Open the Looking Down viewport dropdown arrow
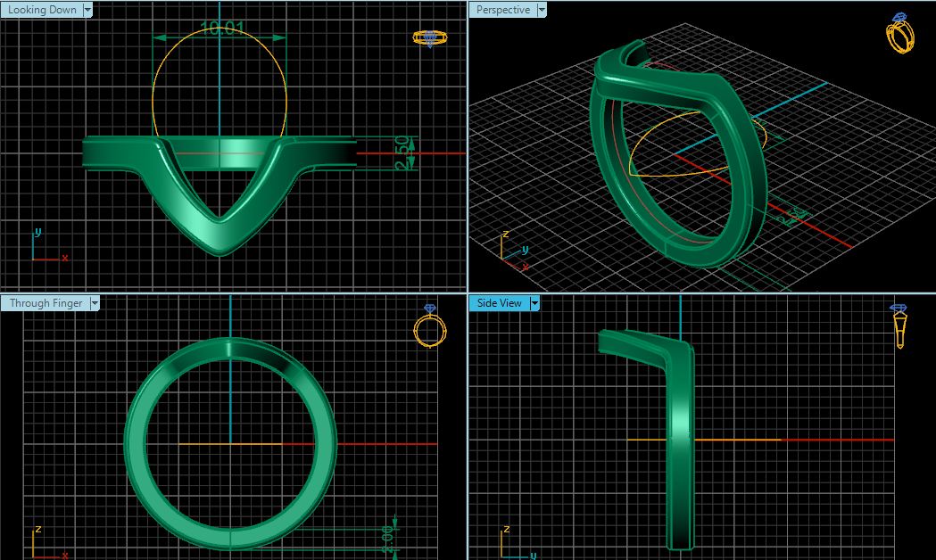The image size is (936, 560). click(87, 9)
